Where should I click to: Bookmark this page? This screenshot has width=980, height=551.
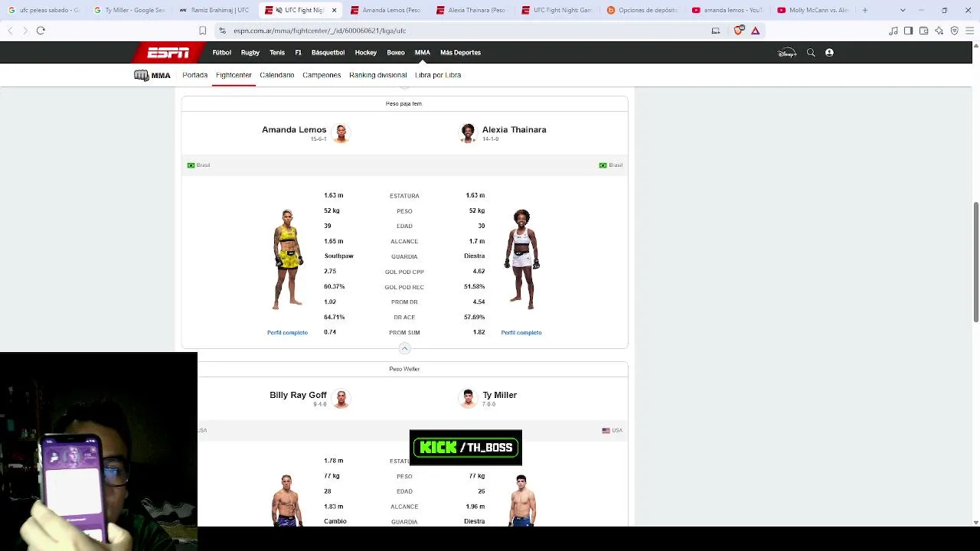[202, 31]
